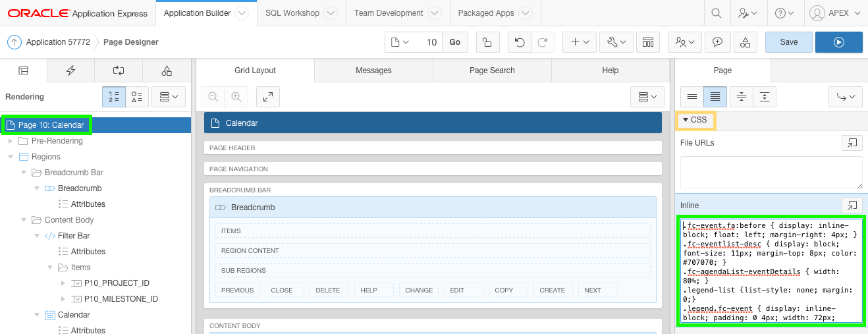Image resolution: width=868 pixels, height=334 pixels.
Task: Open File URLs code editor popup icon
Action: pyautogui.click(x=852, y=143)
